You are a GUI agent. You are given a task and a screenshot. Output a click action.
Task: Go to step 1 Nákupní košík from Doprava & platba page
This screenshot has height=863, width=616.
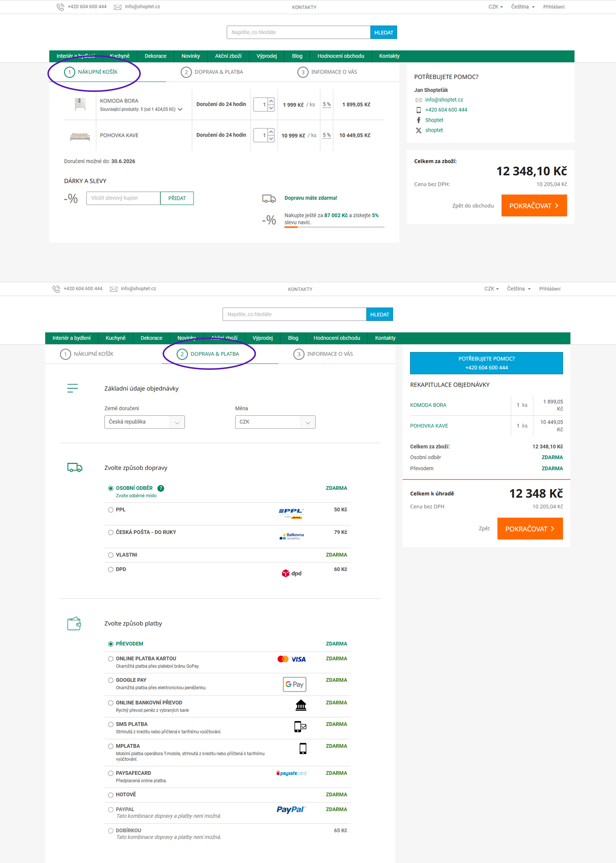87,354
